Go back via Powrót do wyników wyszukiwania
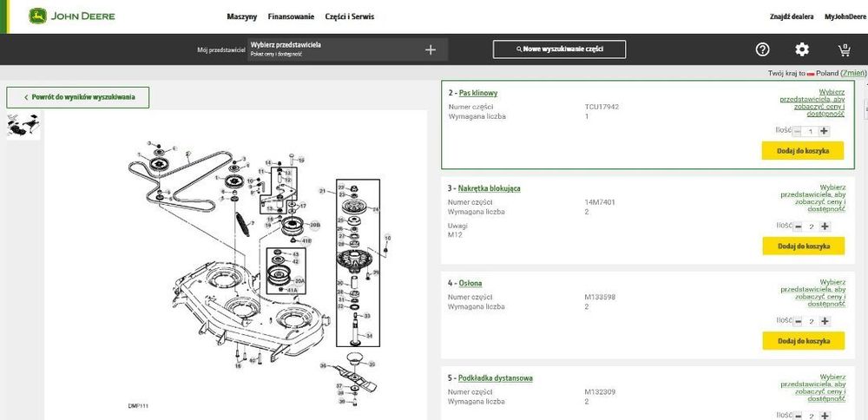This screenshot has width=868, height=420. (78, 97)
